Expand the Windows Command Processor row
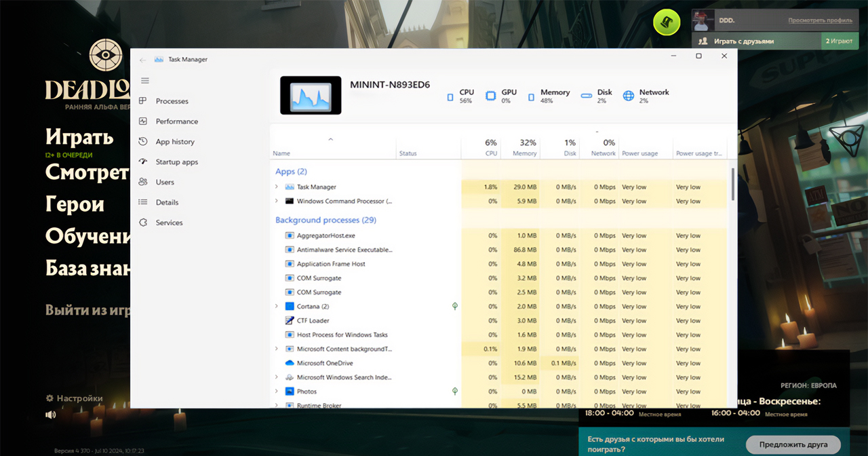This screenshot has height=456, width=868. click(x=277, y=201)
